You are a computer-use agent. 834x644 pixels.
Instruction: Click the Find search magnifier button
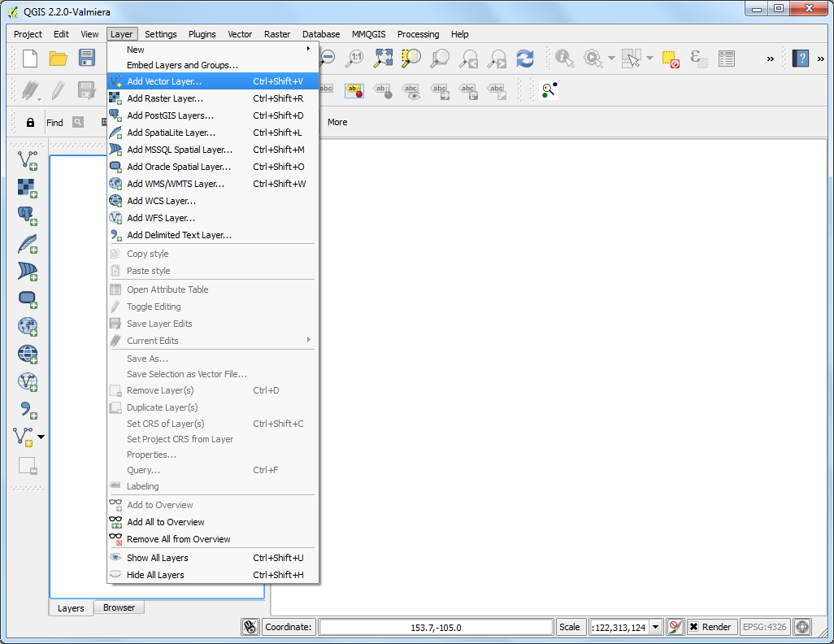click(78, 122)
